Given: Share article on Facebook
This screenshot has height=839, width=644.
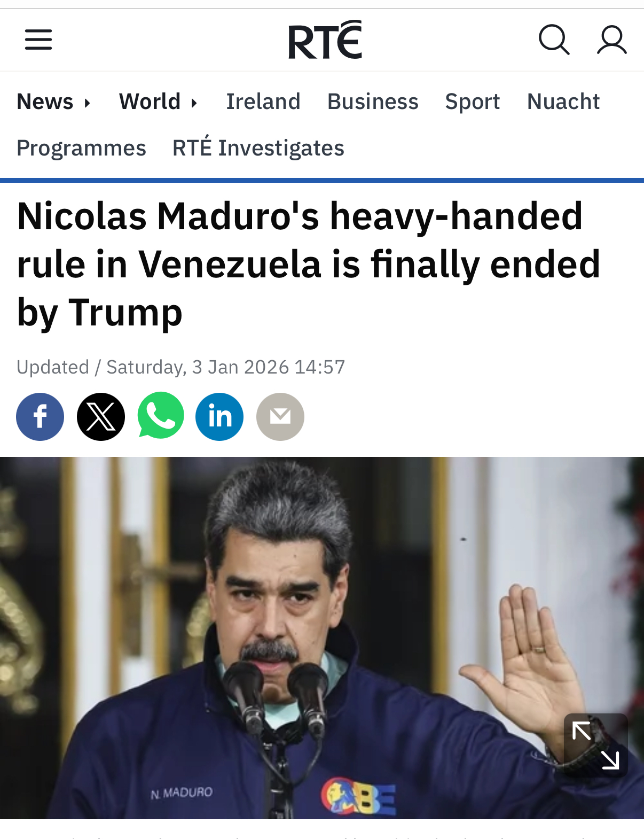Looking at the screenshot, I should click(40, 417).
